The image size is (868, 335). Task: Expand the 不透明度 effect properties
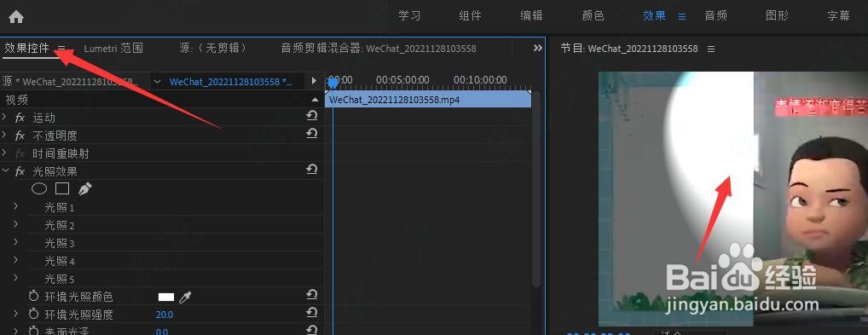[x=4, y=135]
